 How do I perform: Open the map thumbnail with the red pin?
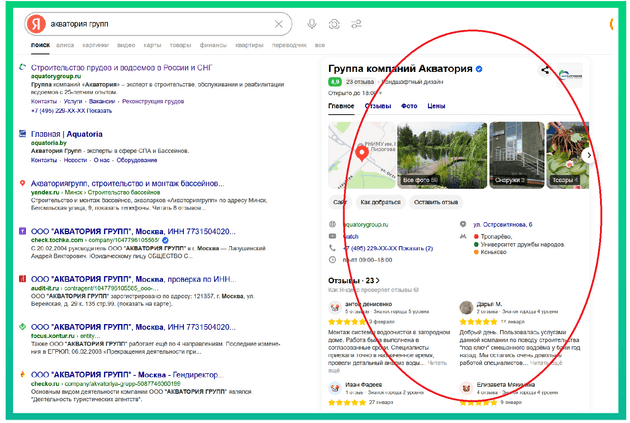pos(362,155)
